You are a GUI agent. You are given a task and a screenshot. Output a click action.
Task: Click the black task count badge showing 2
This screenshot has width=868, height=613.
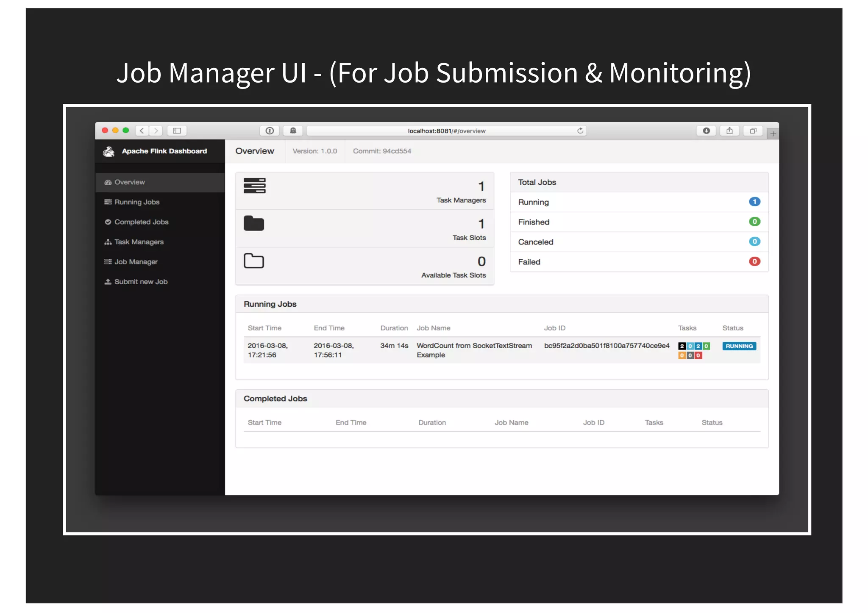coord(682,346)
